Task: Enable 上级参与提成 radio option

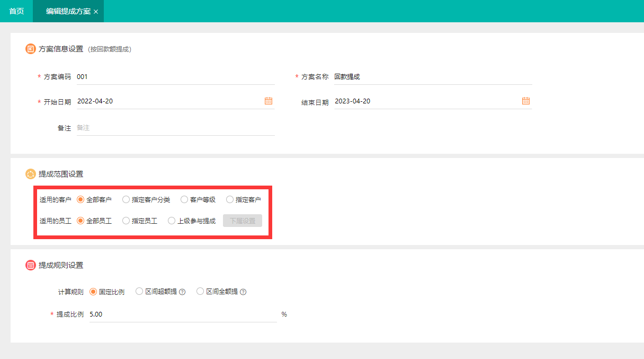Action: point(172,221)
